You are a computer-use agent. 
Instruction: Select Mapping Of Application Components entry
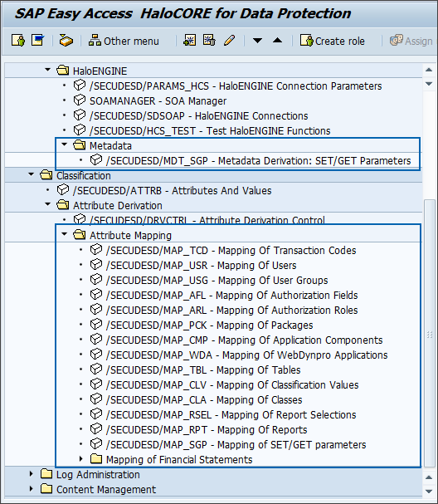[245, 340]
